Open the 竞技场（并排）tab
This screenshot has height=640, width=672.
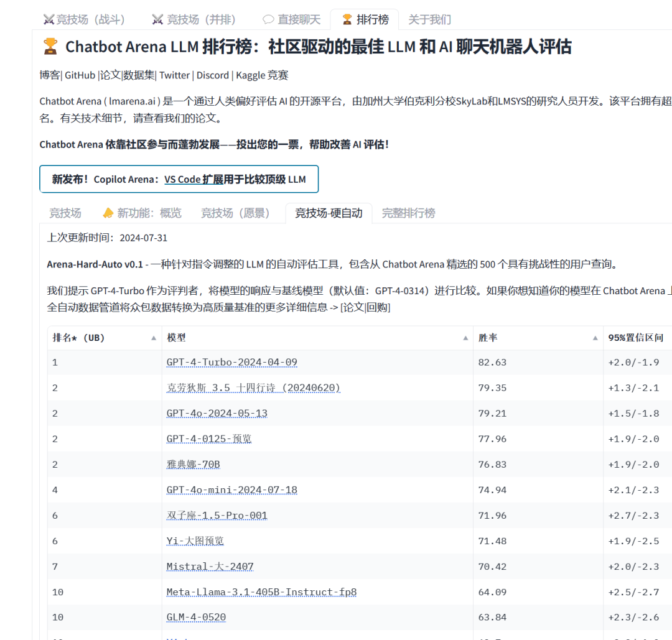pos(194,19)
